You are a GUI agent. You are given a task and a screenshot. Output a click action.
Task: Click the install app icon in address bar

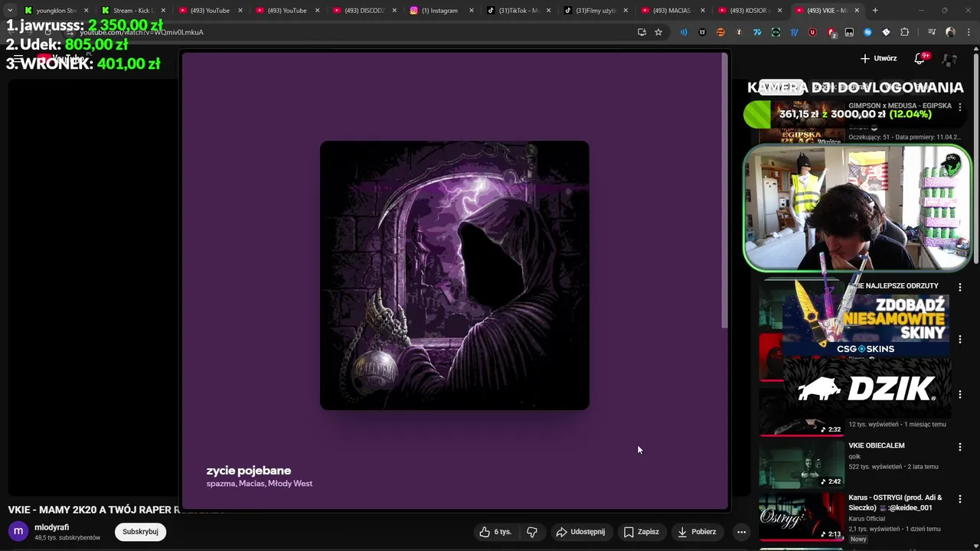[x=642, y=32]
